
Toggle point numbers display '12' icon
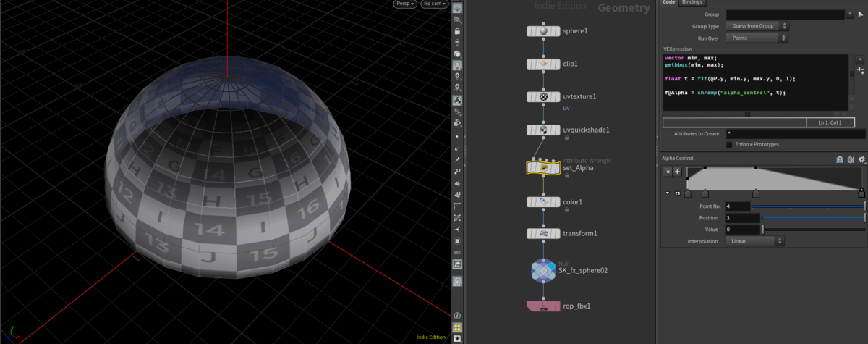pos(458,171)
